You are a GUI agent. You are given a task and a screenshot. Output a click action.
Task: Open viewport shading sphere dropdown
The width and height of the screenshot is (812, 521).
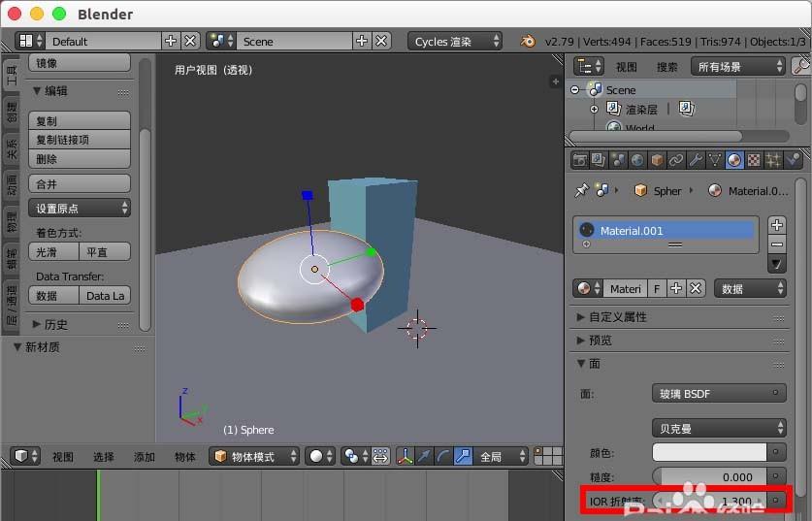[320, 456]
